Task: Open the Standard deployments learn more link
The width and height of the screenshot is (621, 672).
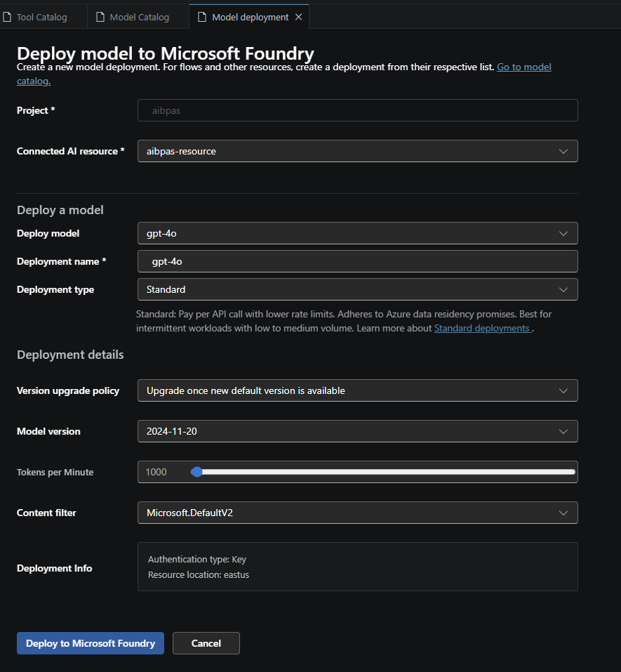Action: click(482, 328)
